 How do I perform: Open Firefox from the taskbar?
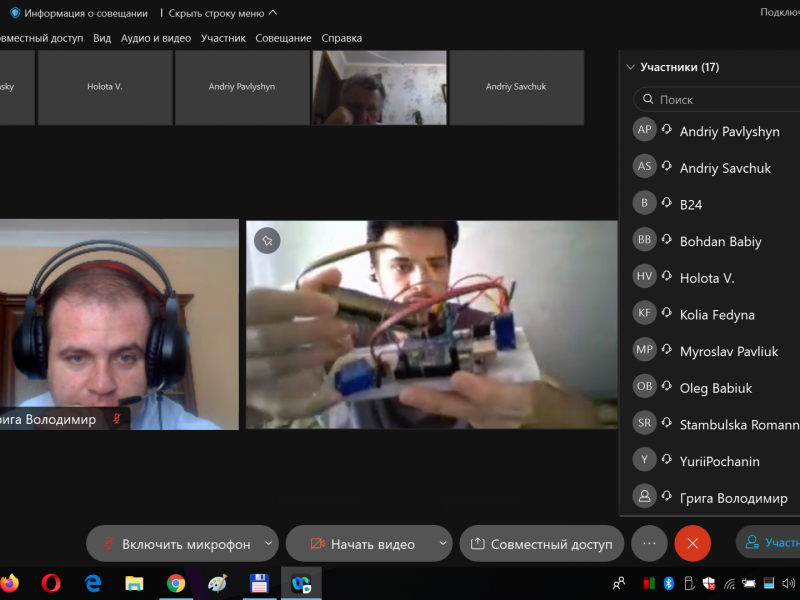click(x=10, y=582)
